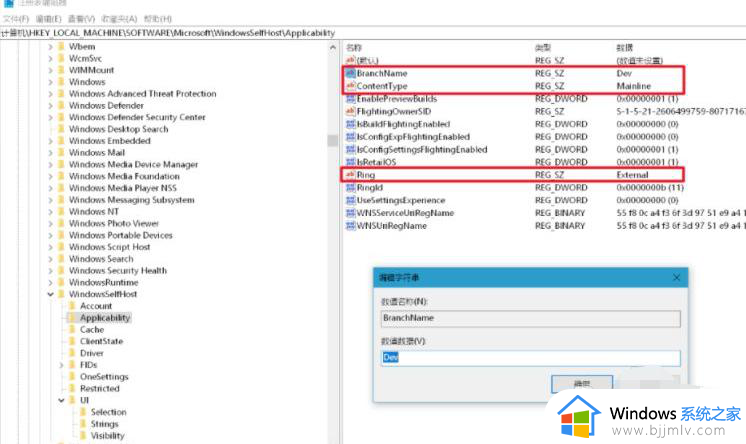
Task: Click the IsConfigExpFlightingEnabled DWORD icon
Action: point(351,137)
